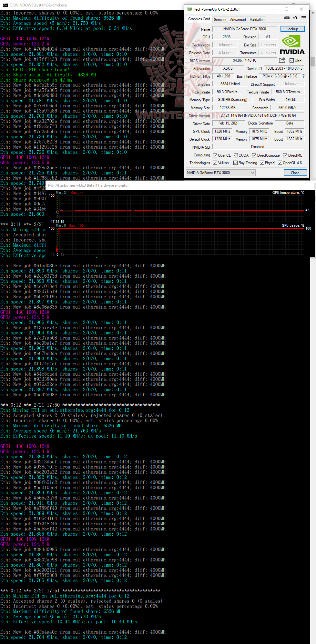This screenshot has height=644, width=316.
Task: Click the NVIDIA logo in GPU-Z
Action: 292,45
